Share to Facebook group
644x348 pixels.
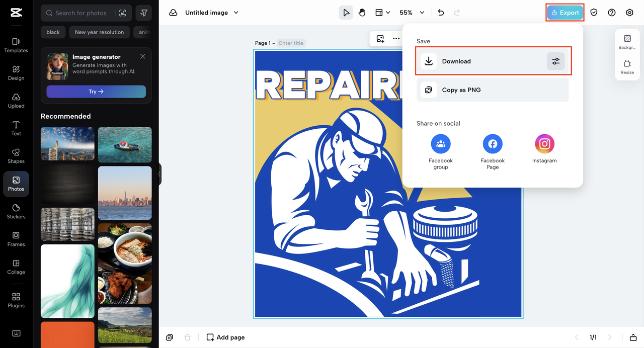441,152
